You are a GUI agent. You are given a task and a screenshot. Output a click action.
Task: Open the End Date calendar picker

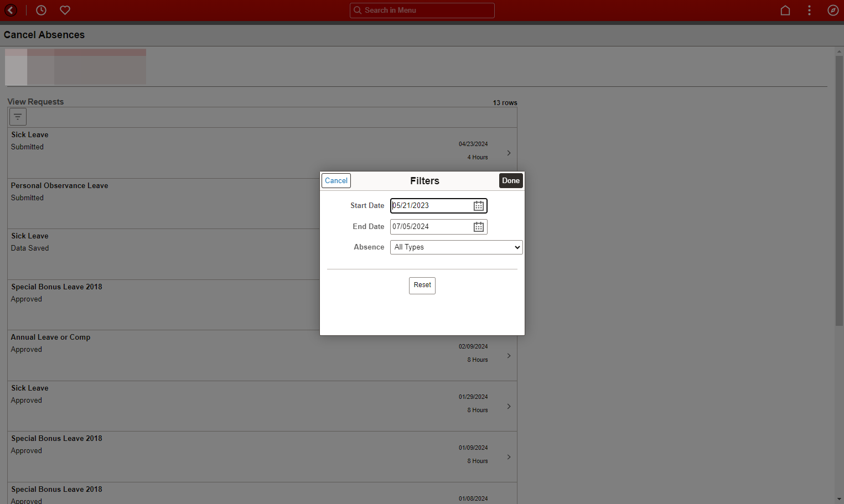coord(479,227)
